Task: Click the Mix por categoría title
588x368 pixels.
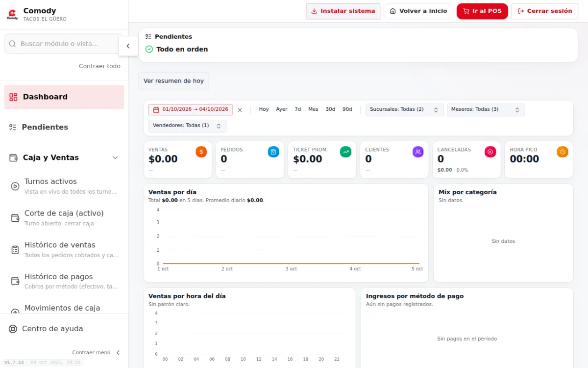Action: tap(467, 192)
